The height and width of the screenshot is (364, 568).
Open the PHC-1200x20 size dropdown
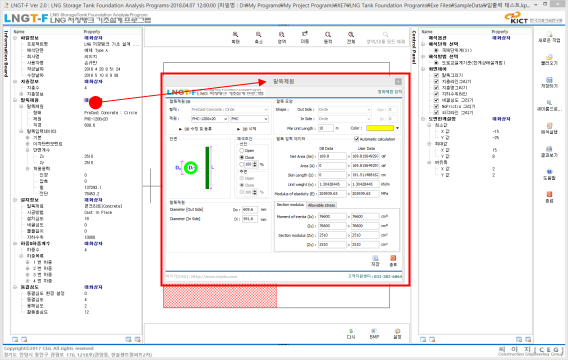click(x=210, y=119)
